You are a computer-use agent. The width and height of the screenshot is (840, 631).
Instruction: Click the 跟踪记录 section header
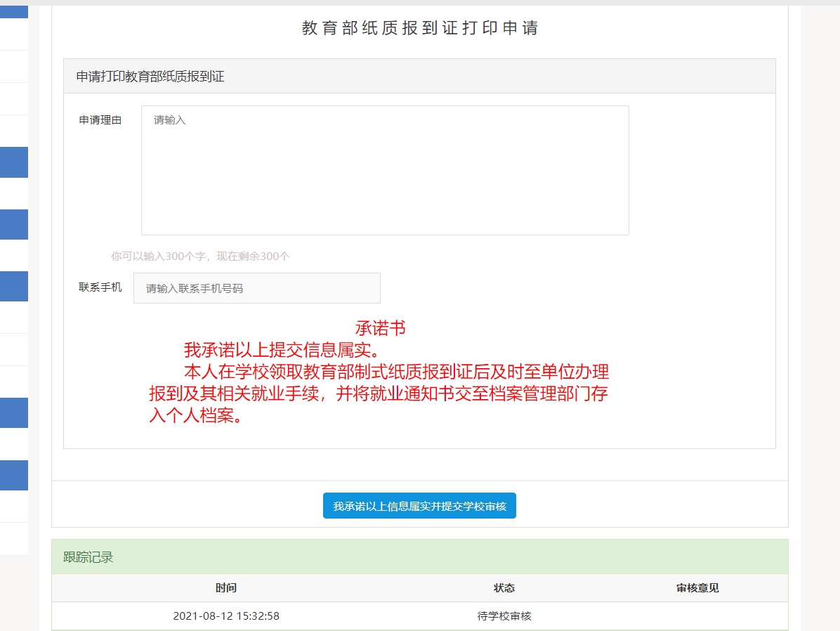point(88,557)
